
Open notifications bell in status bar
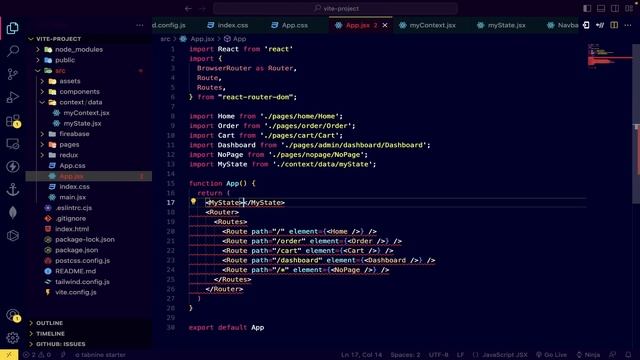point(628,355)
